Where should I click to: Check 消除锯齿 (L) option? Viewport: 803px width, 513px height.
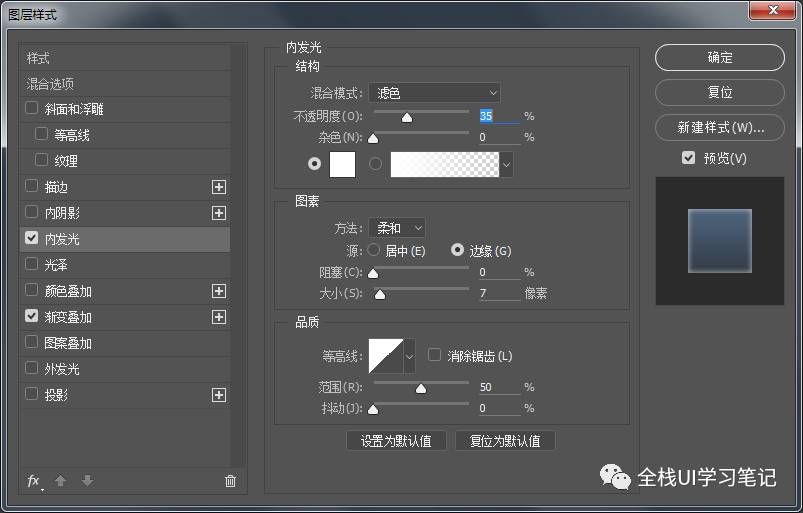pos(434,355)
